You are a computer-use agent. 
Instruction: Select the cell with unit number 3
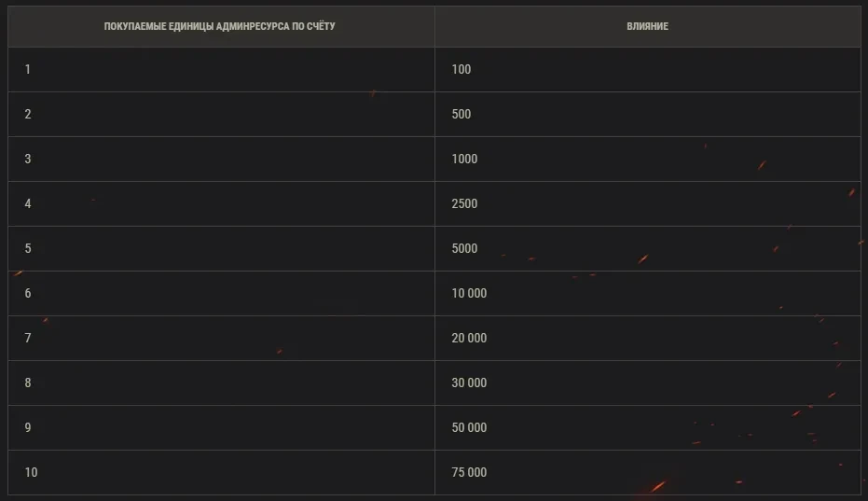(28, 159)
